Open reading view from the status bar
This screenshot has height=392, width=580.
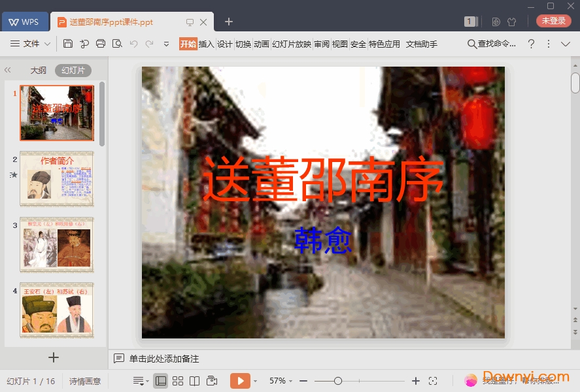coord(194,380)
